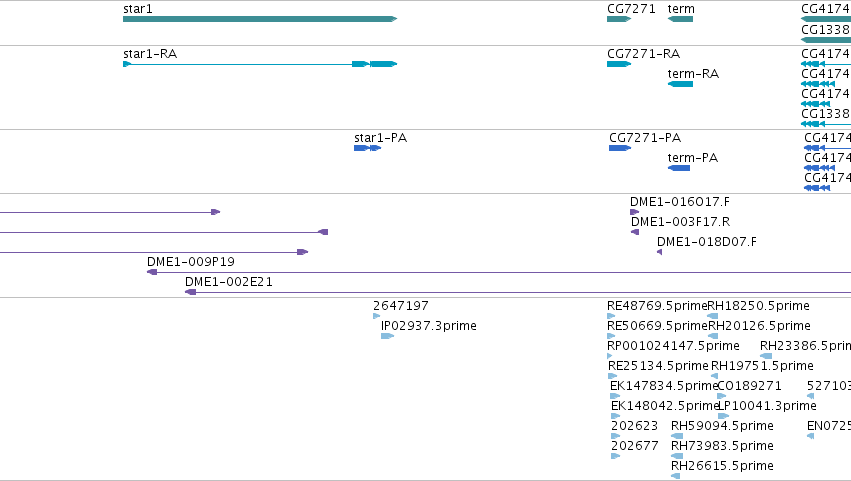Select the RH19751.5prime label
Image resolution: width=851 pixels, height=481 pixels.
(x=762, y=366)
